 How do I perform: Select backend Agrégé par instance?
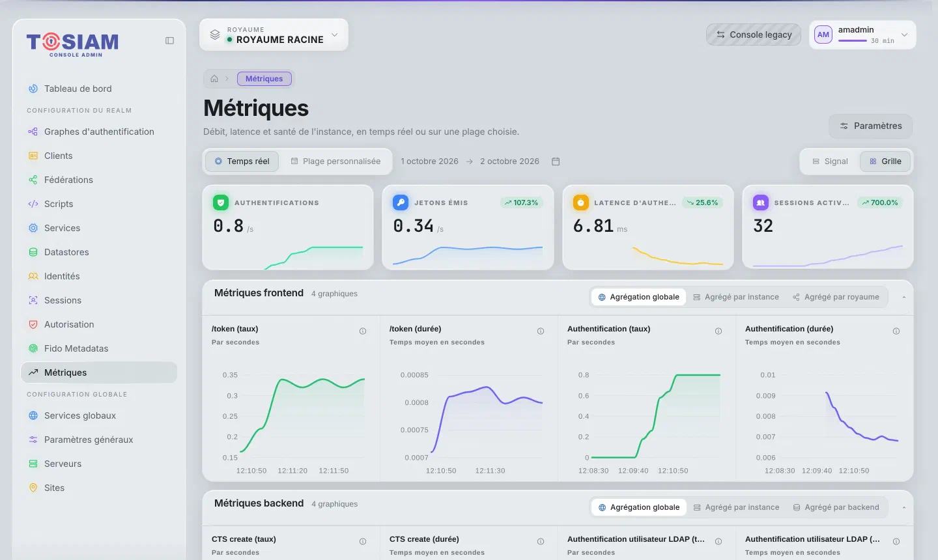click(736, 507)
